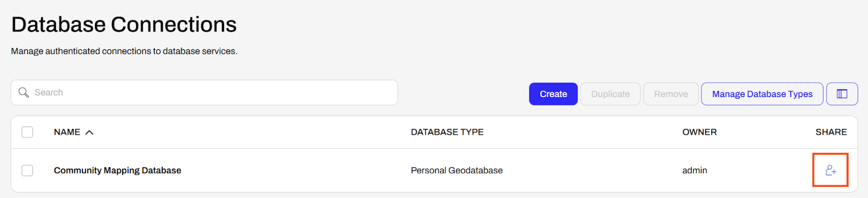Open Manage Database Types
Image resolution: width=868 pixels, height=198 pixels.
click(762, 94)
